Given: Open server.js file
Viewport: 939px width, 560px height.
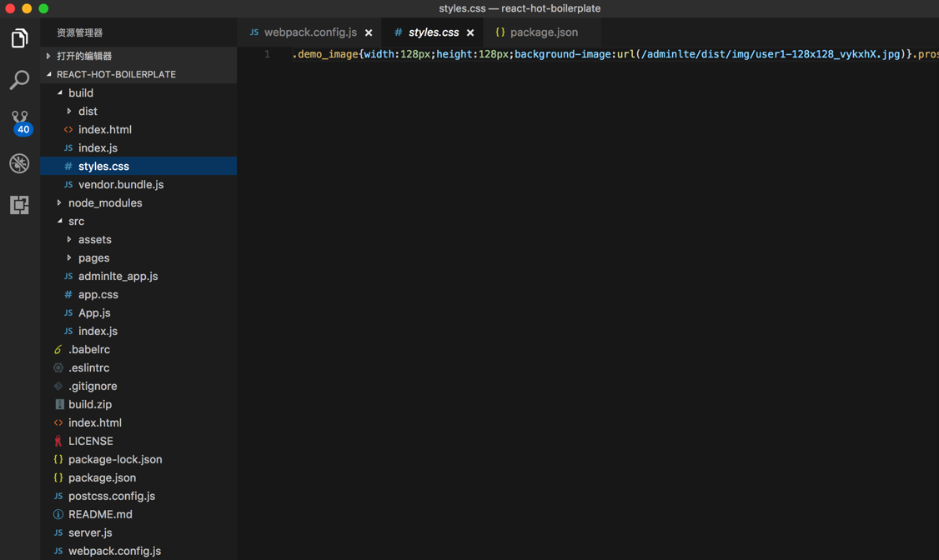Looking at the screenshot, I should pos(138,532).
